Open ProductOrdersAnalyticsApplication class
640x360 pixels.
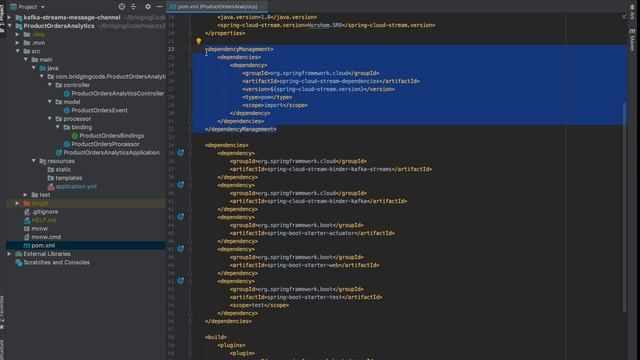point(111,153)
